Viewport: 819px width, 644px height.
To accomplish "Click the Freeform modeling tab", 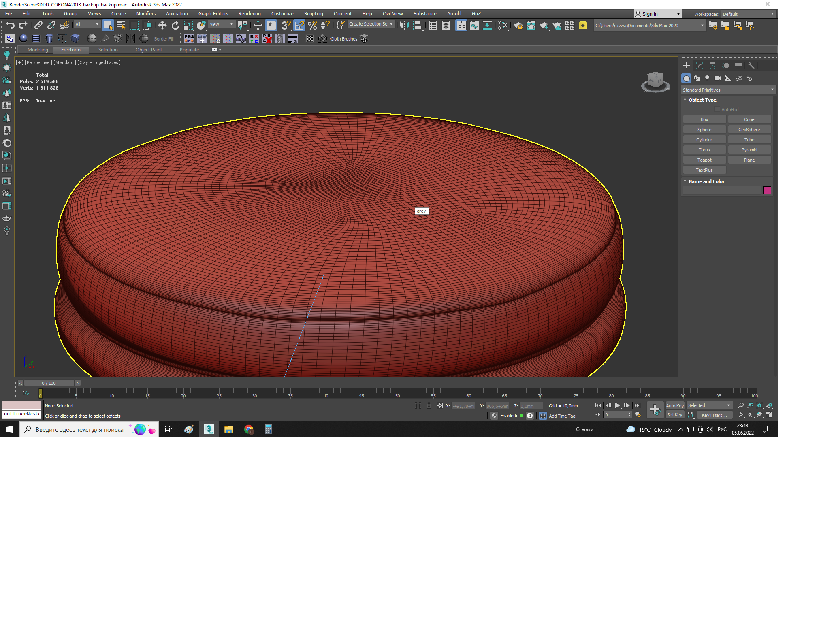I will tap(71, 50).
